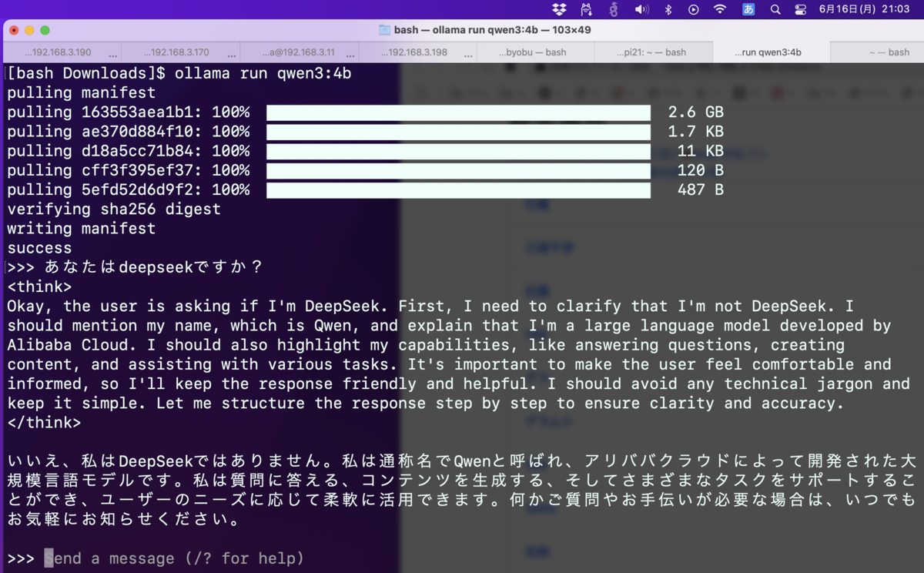Click the text pulling 5efd52d6d9f2: 100%
Screen dimensions: 924x573
[128, 189]
